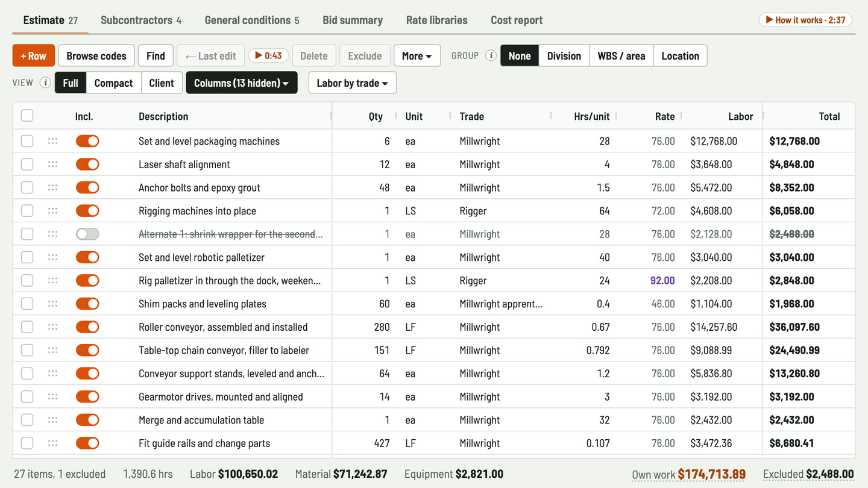Image resolution: width=868 pixels, height=488 pixels.
Task: Go to the Bid summary tab
Action: [x=353, y=20]
